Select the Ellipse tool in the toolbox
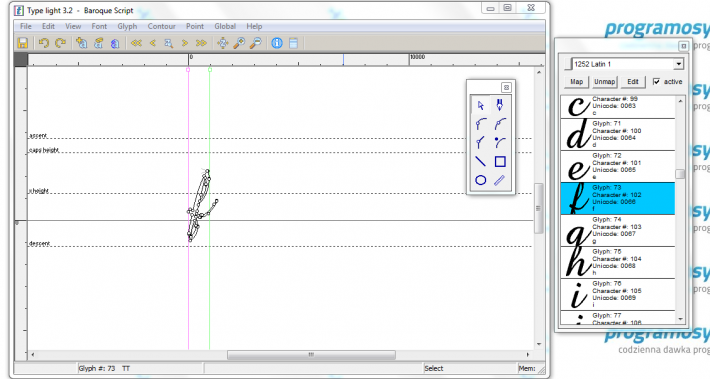 (481, 180)
